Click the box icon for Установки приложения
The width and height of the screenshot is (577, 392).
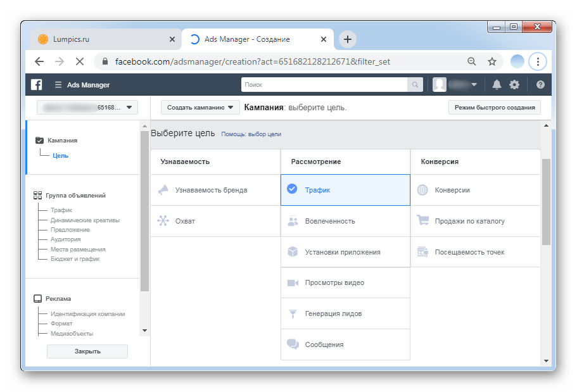(293, 252)
